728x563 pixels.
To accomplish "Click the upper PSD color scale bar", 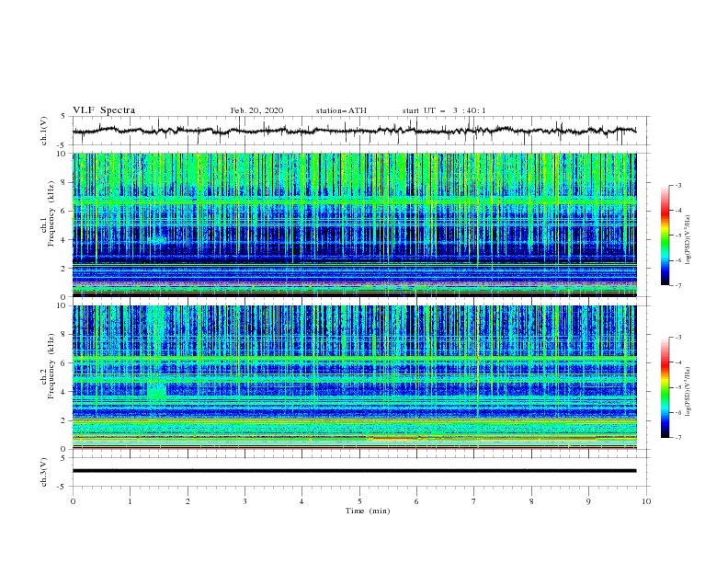I will tap(665, 236).
